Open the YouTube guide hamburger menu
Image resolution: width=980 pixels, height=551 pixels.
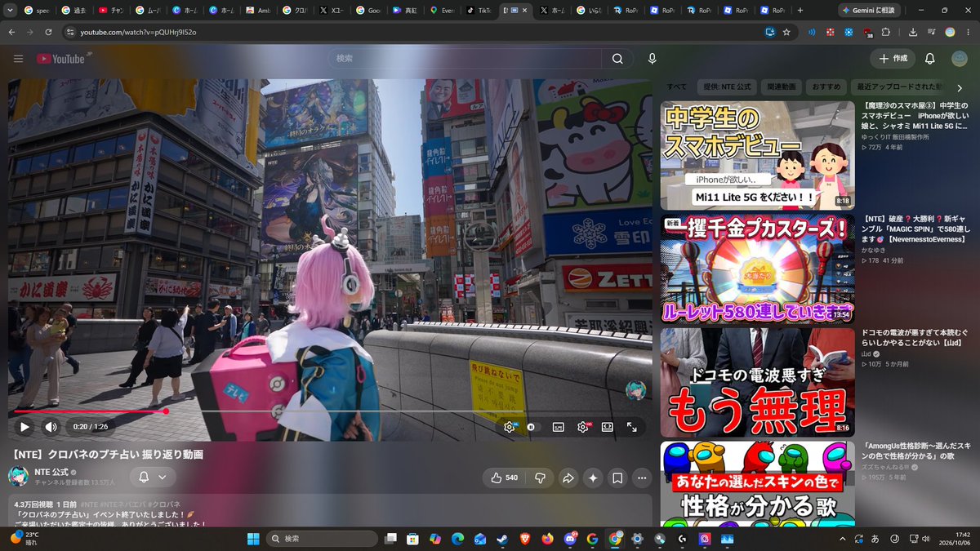pyautogui.click(x=18, y=59)
